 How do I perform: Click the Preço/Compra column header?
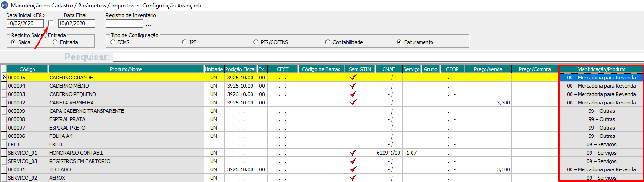point(535,69)
